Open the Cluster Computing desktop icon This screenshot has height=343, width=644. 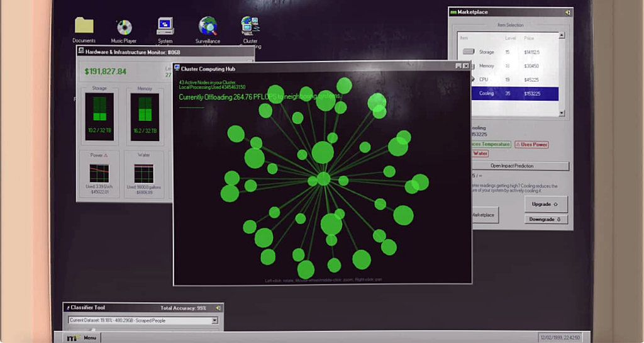[250, 26]
